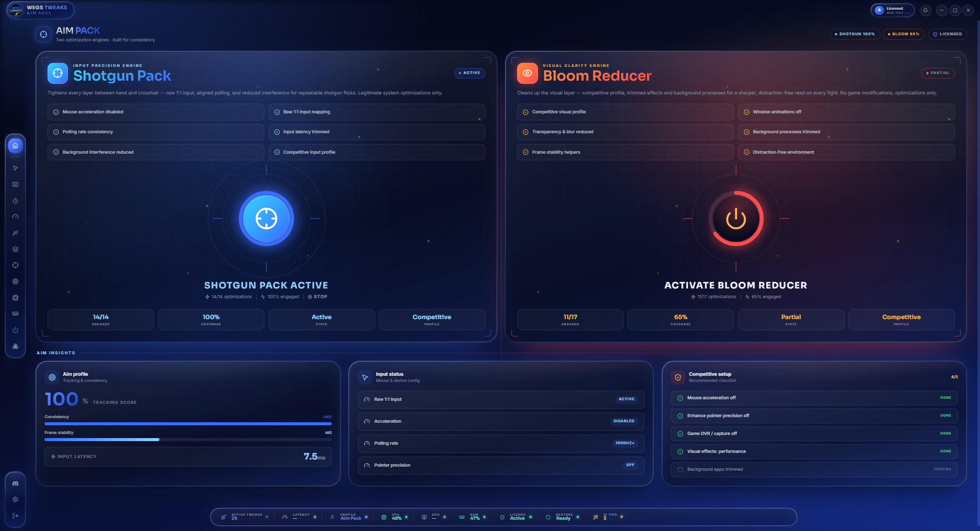
Task: Open the stopwatch icon in sidebar
Action: tap(15, 201)
